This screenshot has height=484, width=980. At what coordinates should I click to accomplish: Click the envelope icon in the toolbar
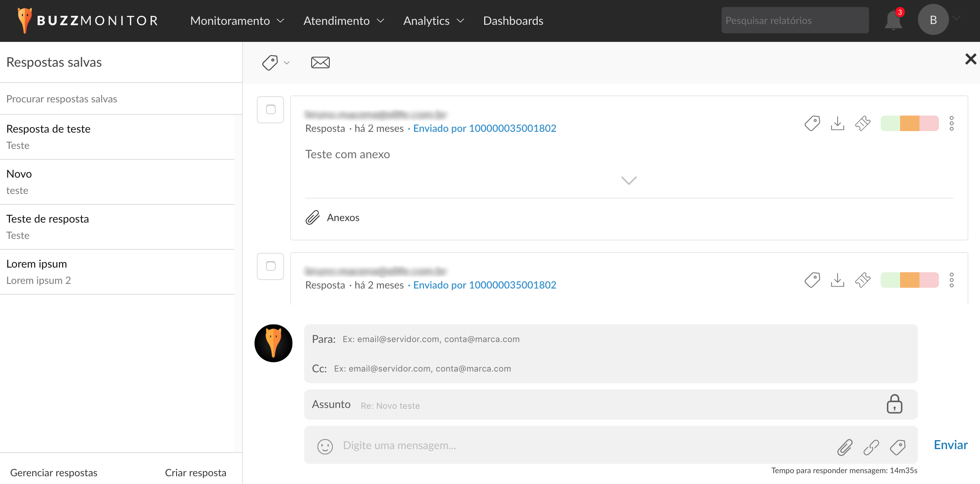(x=320, y=62)
